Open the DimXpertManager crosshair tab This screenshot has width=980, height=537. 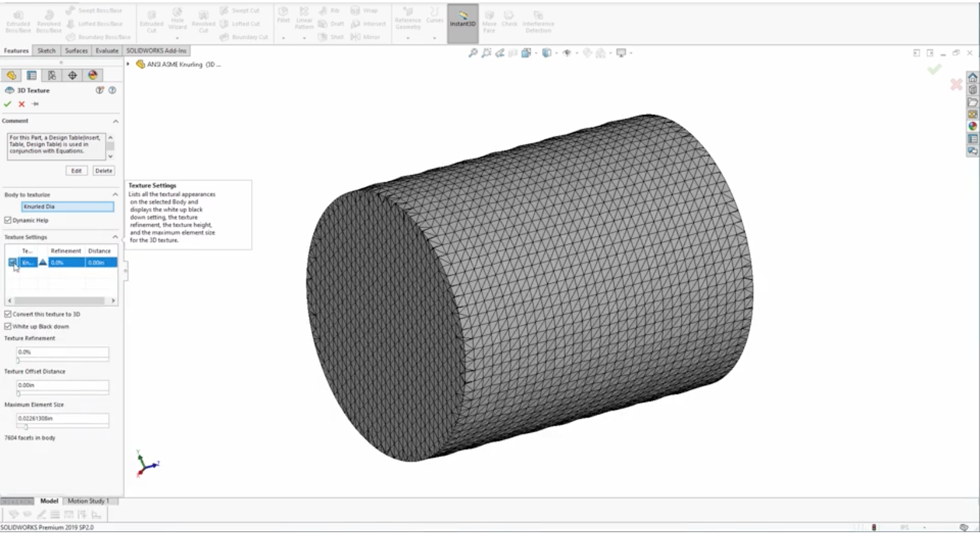click(x=72, y=75)
